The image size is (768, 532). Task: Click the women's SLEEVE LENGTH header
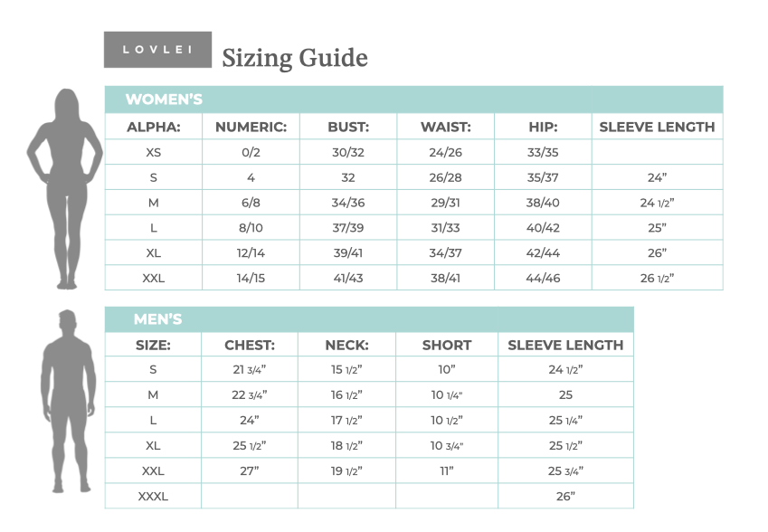[x=657, y=128]
